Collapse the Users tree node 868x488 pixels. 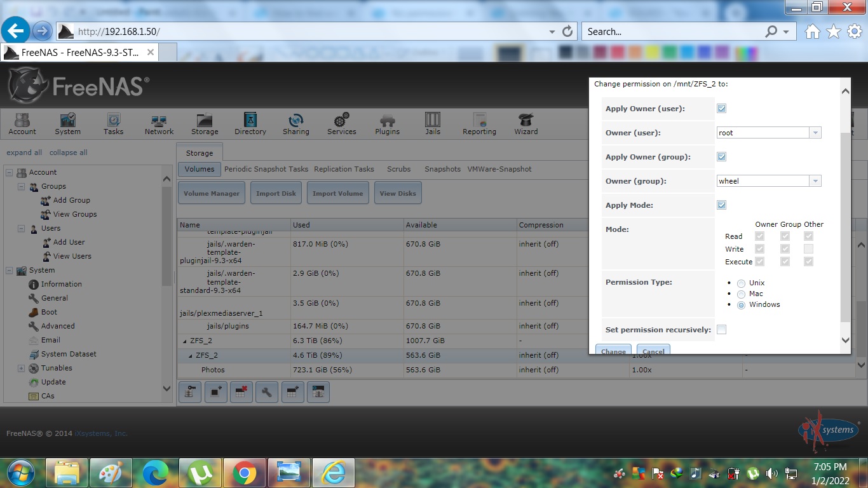tap(21, 228)
